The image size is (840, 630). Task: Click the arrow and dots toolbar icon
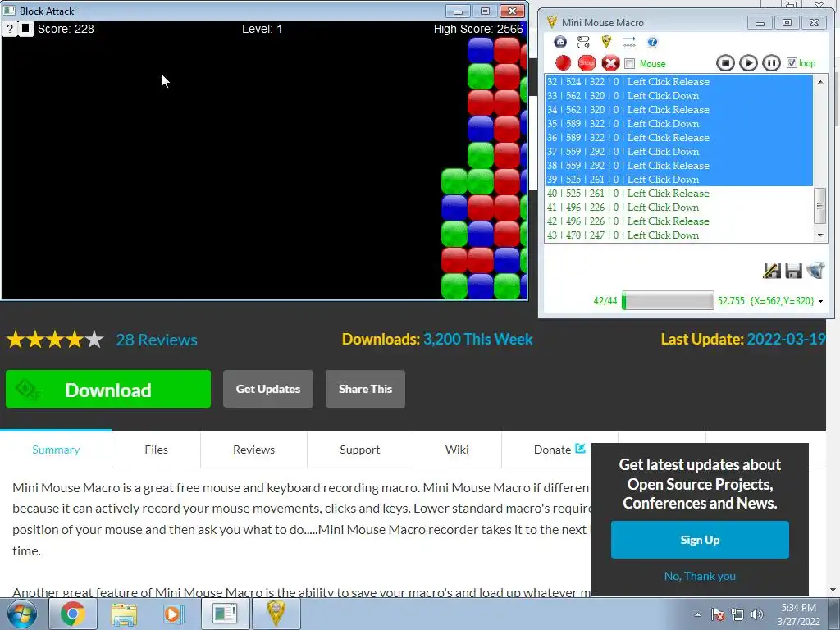tap(629, 42)
